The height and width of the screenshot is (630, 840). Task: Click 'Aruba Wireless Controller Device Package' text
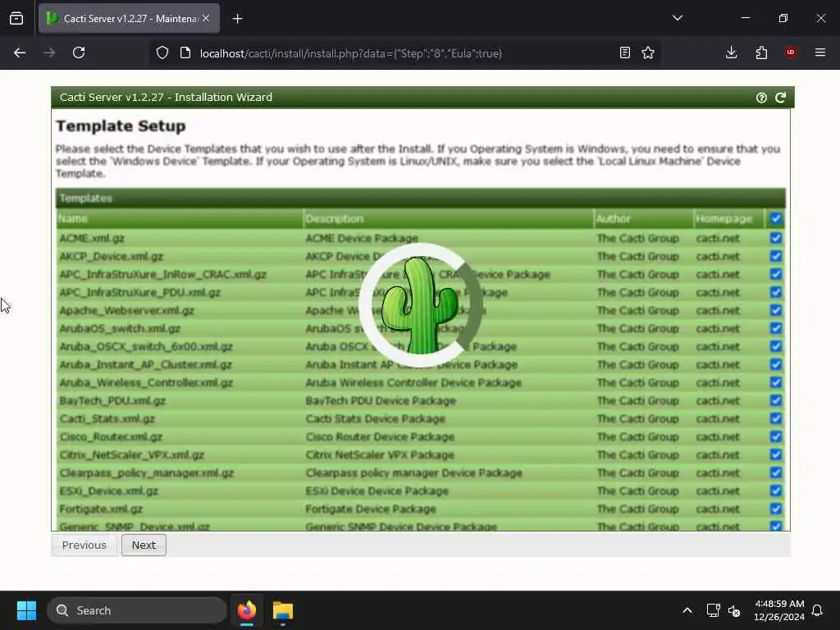point(413,382)
